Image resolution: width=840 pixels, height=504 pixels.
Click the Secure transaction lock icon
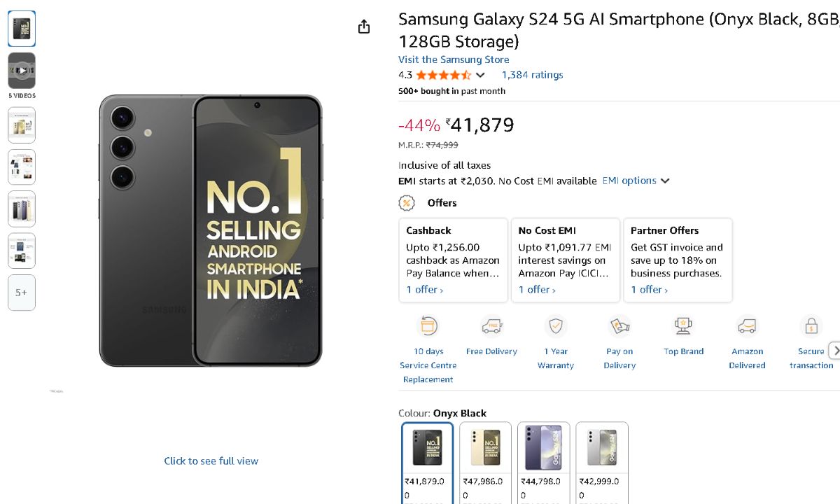point(811,326)
